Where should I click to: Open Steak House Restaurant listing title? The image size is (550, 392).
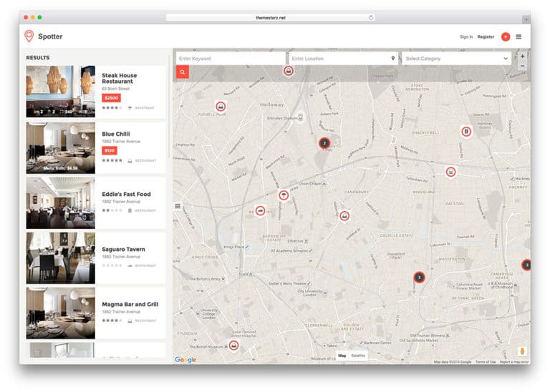tap(120, 78)
